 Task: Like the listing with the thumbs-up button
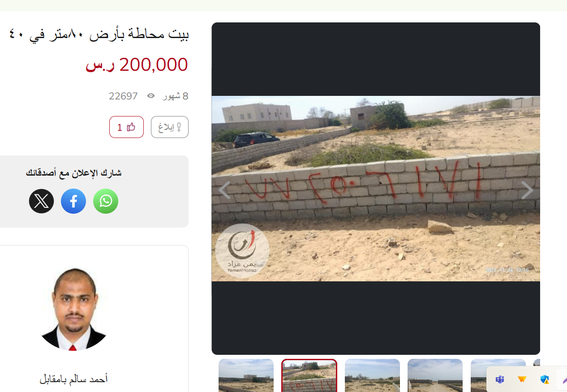(x=126, y=127)
